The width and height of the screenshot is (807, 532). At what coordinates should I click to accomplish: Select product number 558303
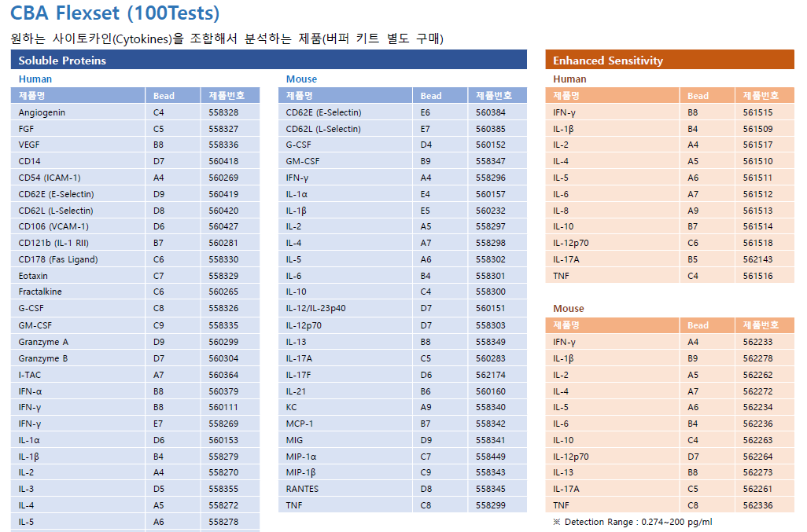coord(491,325)
